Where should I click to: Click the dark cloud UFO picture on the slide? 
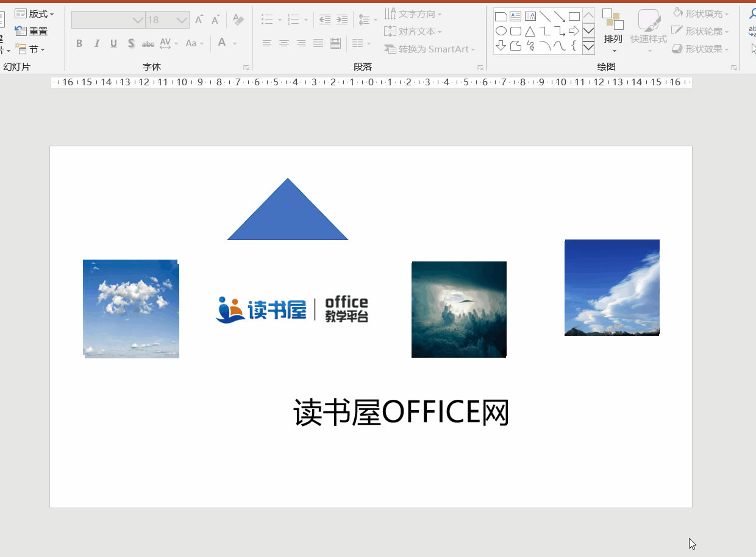[x=458, y=309]
